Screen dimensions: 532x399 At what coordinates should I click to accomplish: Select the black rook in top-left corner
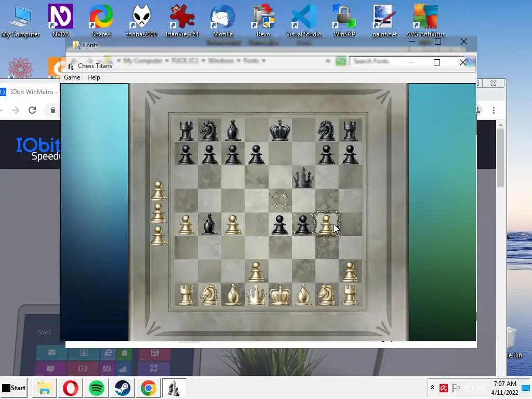(x=186, y=131)
